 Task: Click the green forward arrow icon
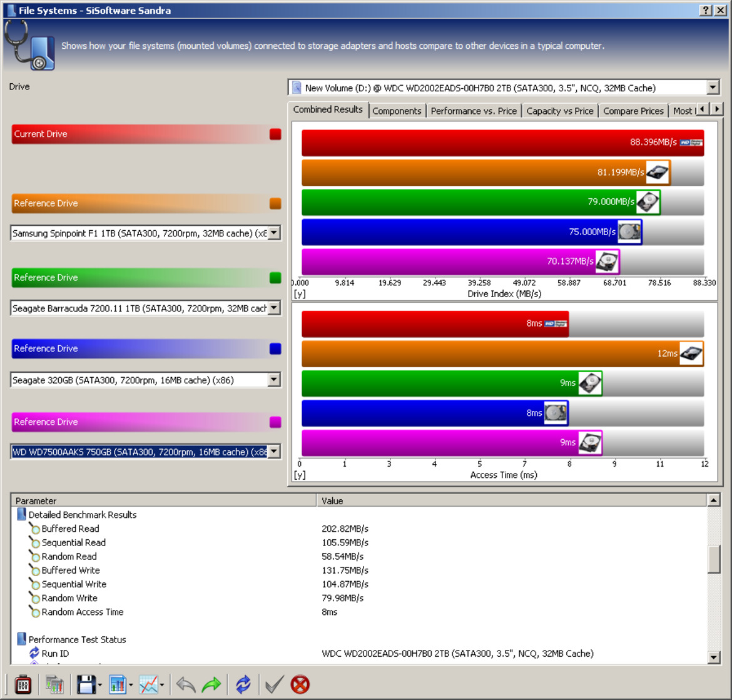[211, 684]
